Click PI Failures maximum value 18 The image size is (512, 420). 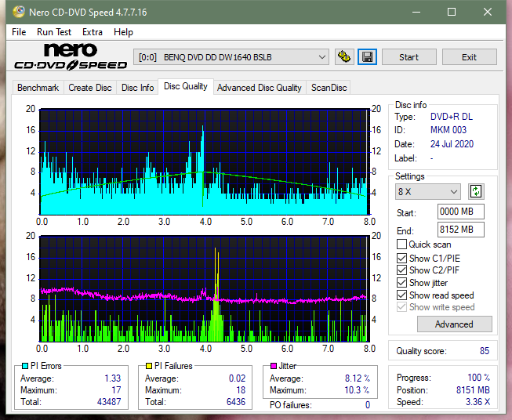[241, 390]
